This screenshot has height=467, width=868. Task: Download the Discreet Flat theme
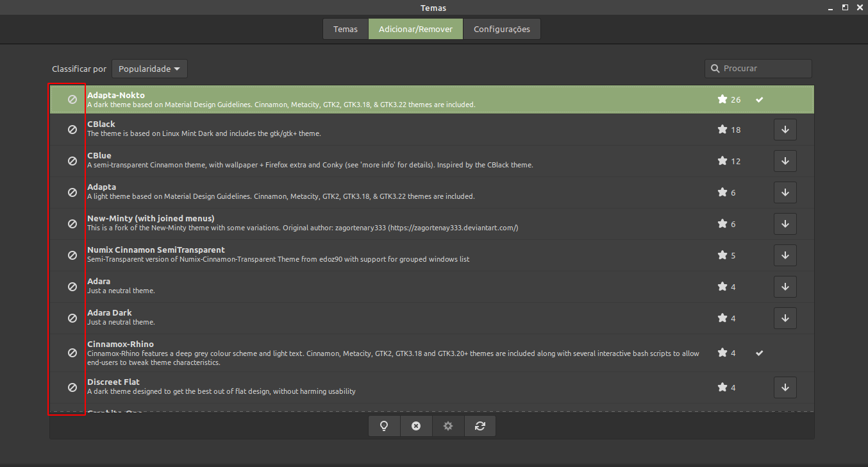[x=785, y=387]
